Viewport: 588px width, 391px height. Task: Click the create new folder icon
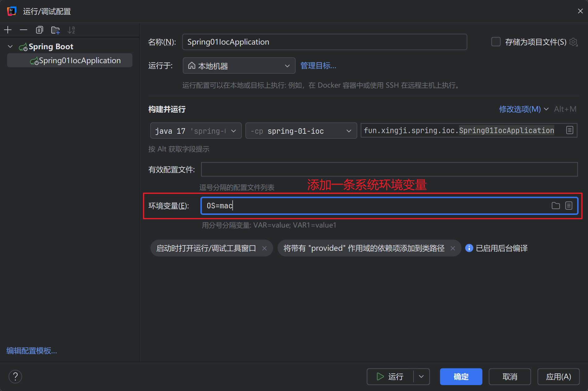[x=55, y=30]
